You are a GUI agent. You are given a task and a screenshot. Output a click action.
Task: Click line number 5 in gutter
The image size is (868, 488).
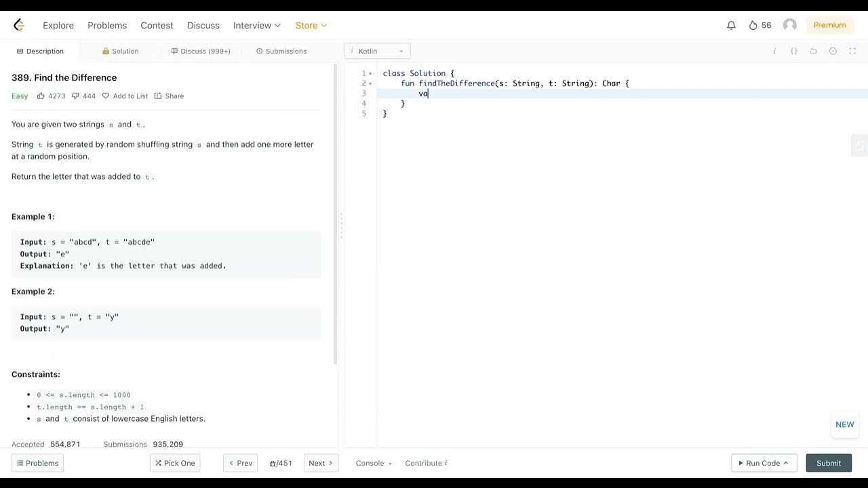click(x=364, y=114)
